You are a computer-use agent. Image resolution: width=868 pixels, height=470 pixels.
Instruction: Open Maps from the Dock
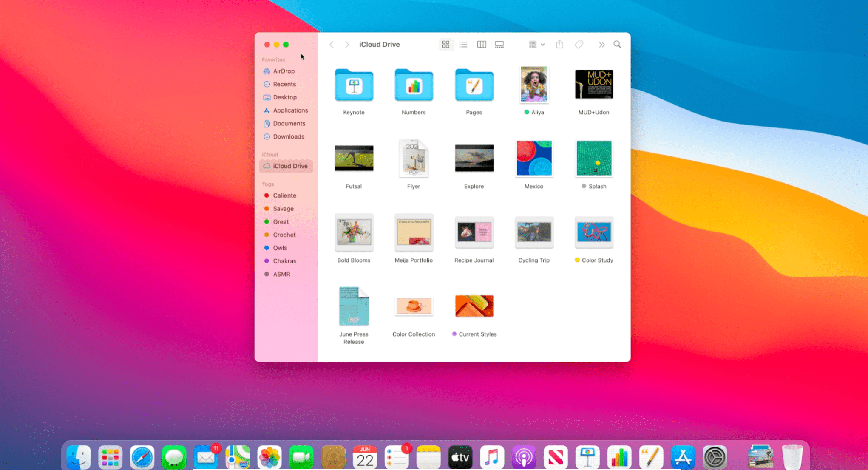tap(238, 457)
